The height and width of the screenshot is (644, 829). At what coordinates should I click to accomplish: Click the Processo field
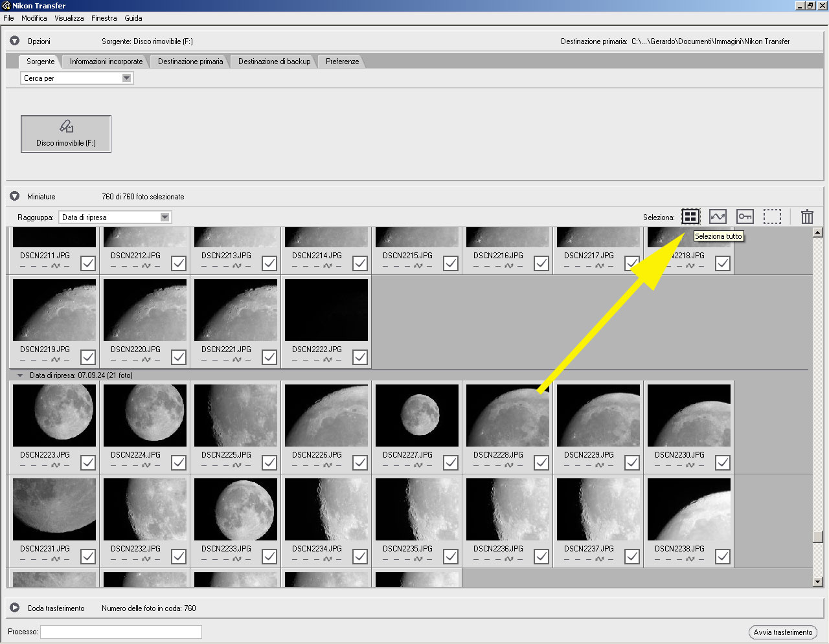121,632
